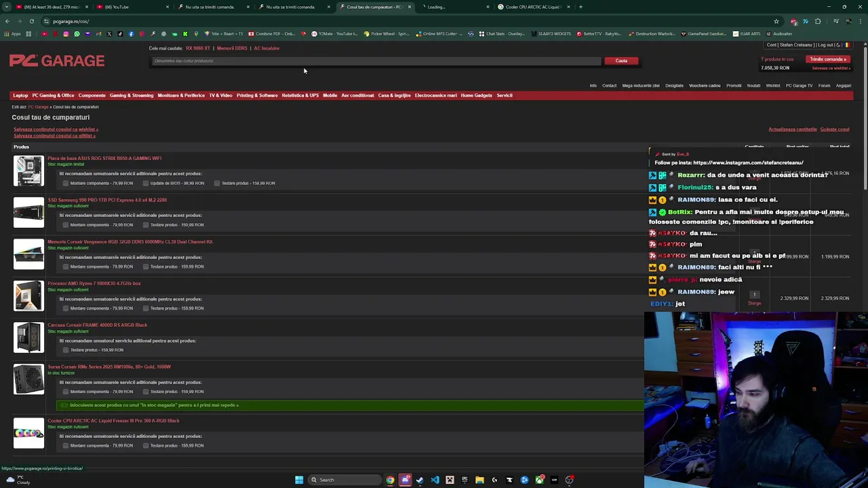Open the weather widget showing Cloudy

pyautogui.click(x=18, y=480)
